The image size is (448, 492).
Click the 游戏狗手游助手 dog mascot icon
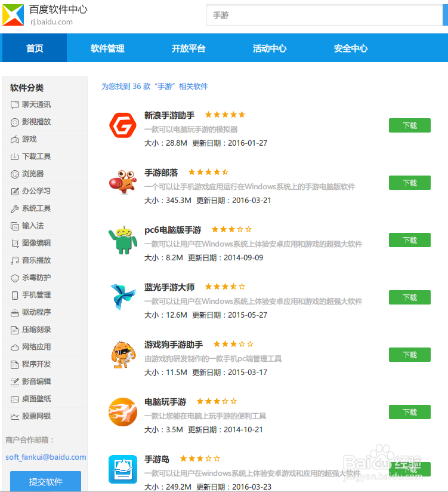123,355
